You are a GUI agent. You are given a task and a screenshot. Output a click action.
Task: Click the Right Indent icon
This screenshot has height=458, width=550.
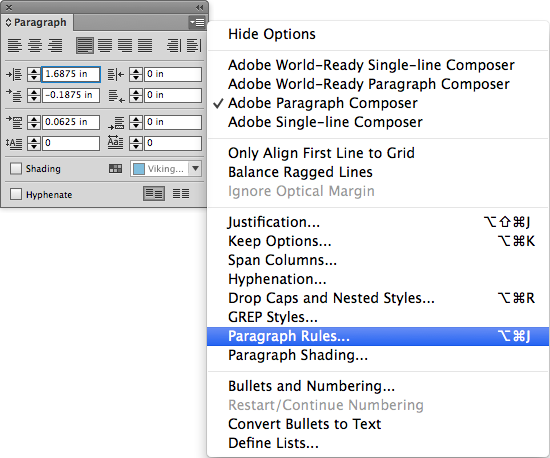[x=116, y=74]
